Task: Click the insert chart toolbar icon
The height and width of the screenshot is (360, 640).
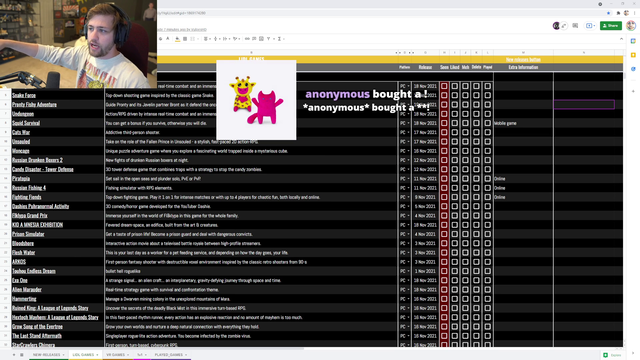Action: click(261, 39)
